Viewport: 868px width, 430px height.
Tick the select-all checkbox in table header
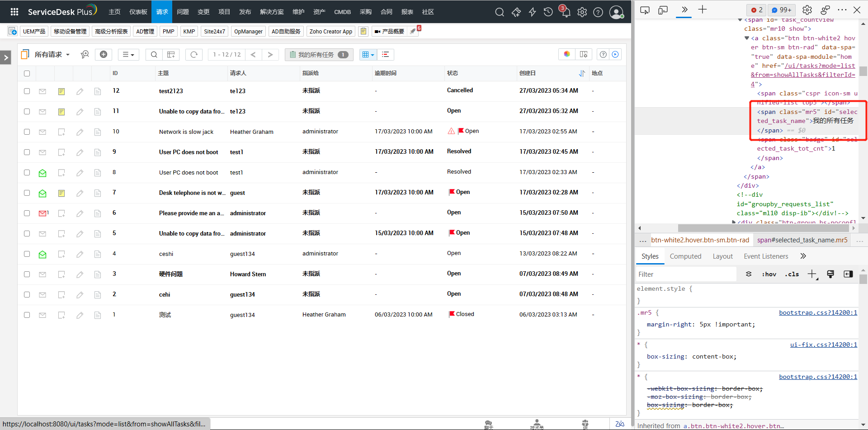click(27, 73)
